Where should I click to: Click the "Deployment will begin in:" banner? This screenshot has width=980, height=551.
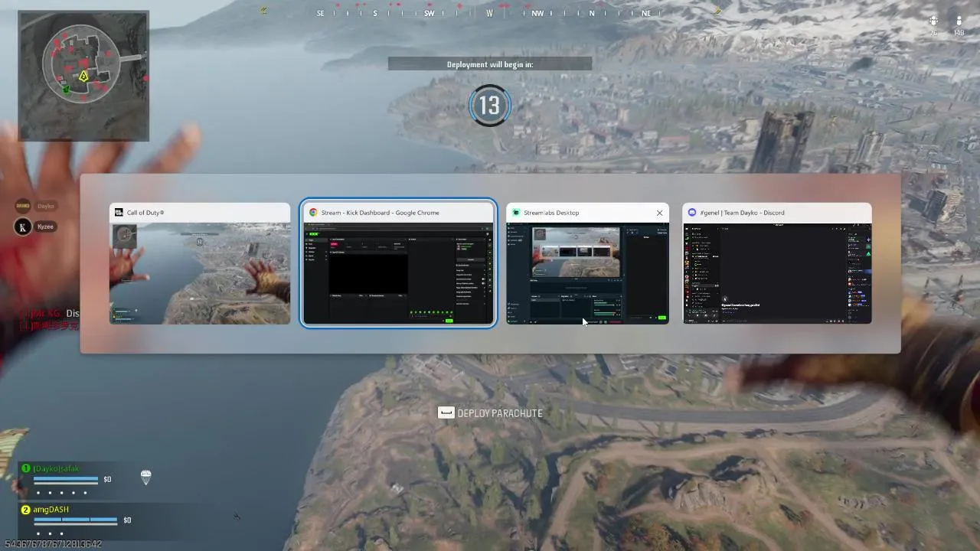tap(490, 64)
